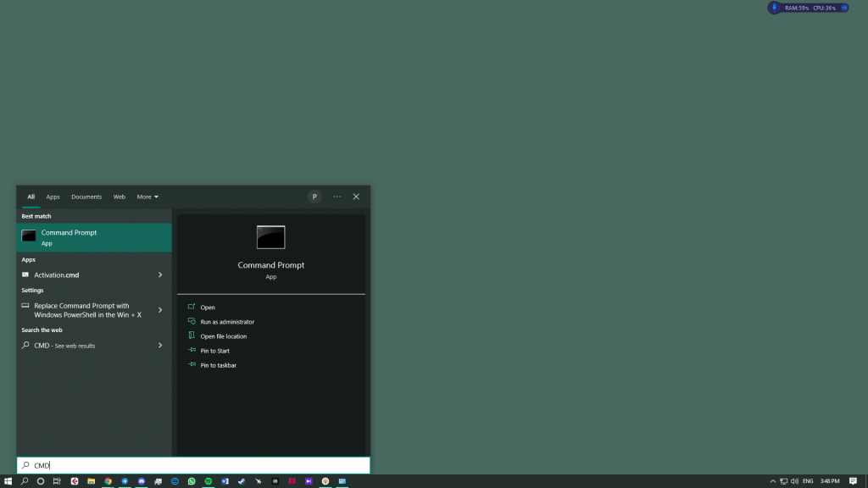Viewport: 868px width, 488px height.
Task: Click the speaker icon in the system tray
Action: coord(794,480)
